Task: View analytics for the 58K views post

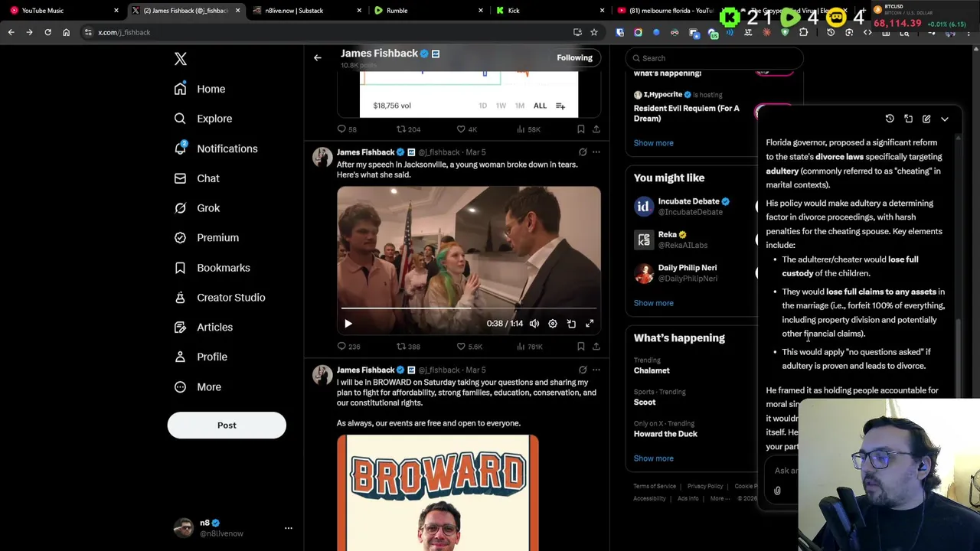Action: click(528, 129)
